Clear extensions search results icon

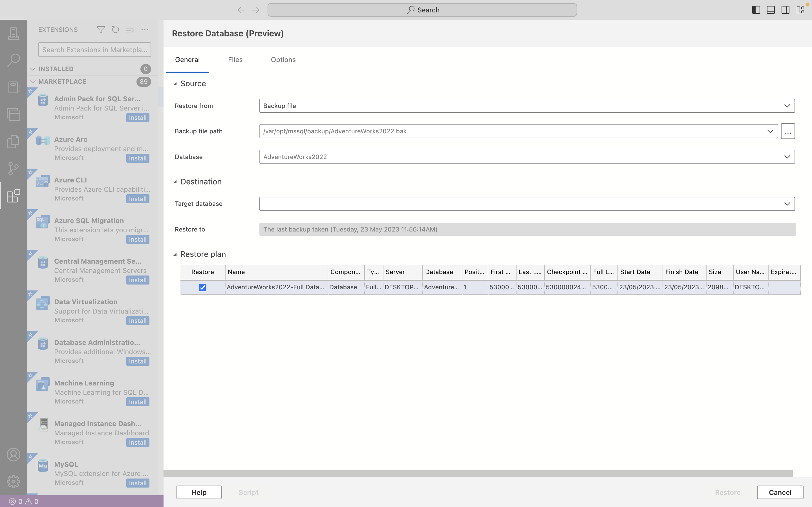[130, 30]
